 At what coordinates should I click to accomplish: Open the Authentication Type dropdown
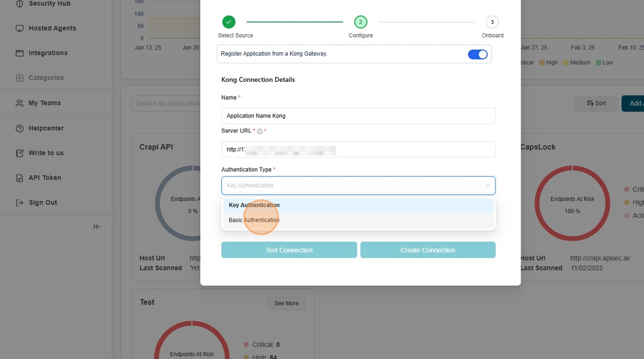click(x=358, y=186)
